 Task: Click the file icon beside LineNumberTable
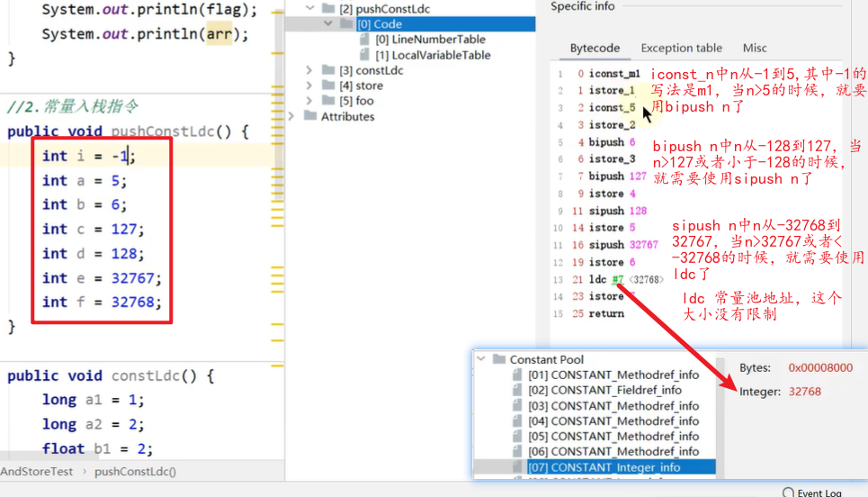click(364, 40)
